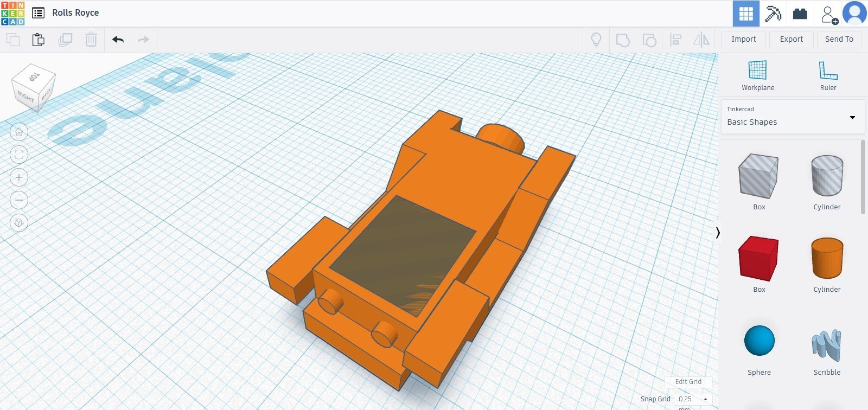This screenshot has height=410, width=868.
Task: Redo the last action
Action: tap(143, 40)
